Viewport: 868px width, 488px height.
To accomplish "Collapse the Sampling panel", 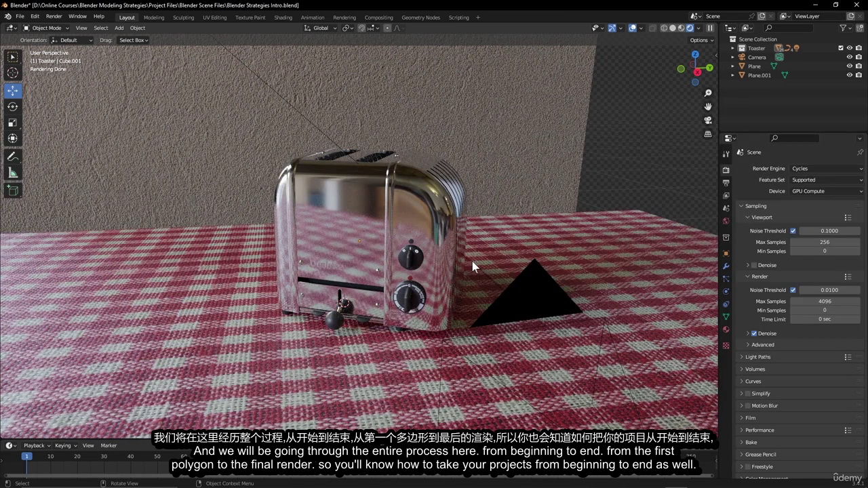I will click(x=755, y=206).
